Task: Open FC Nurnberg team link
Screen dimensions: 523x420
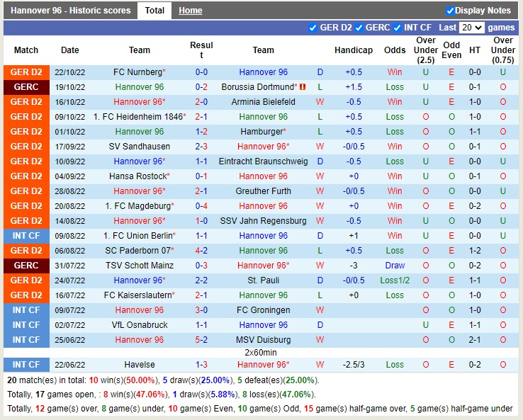Action: tap(137, 72)
